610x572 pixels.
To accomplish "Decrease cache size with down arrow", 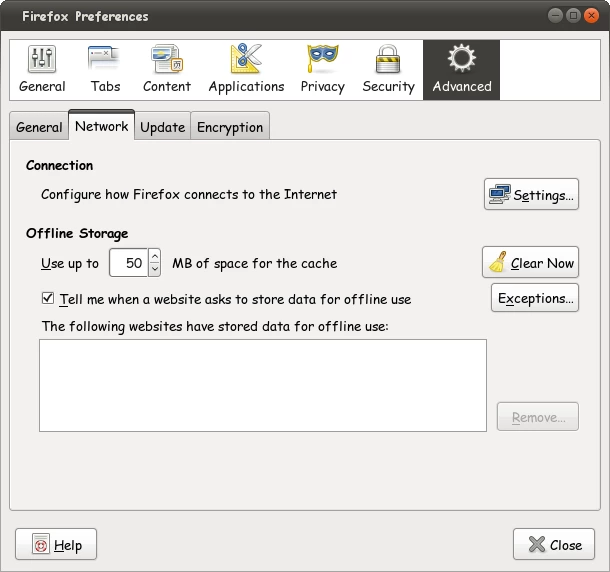I will click(155, 269).
